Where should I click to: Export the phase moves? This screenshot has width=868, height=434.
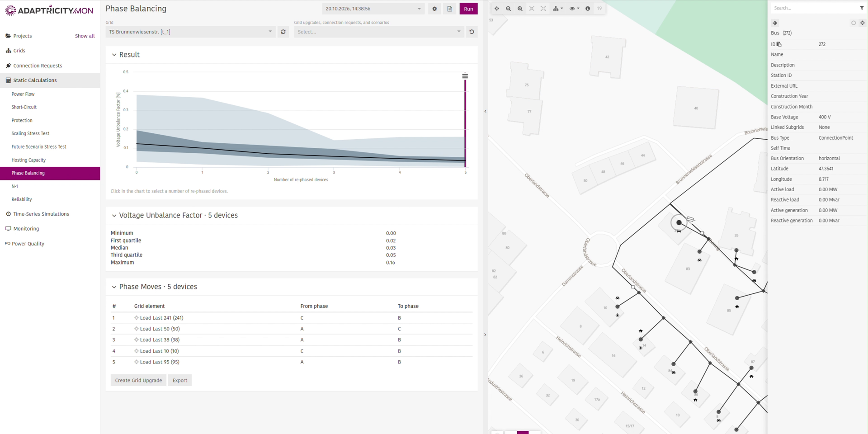click(x=180, y=380)
